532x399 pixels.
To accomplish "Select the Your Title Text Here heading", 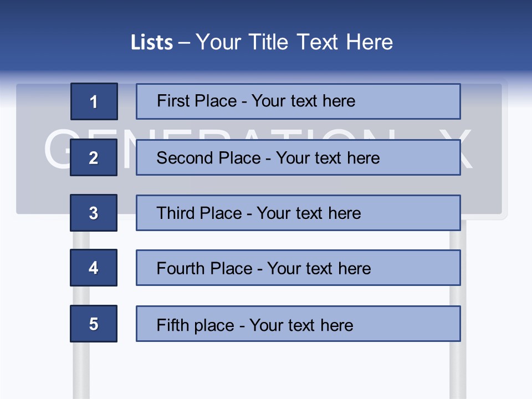I will coord(294,43).
